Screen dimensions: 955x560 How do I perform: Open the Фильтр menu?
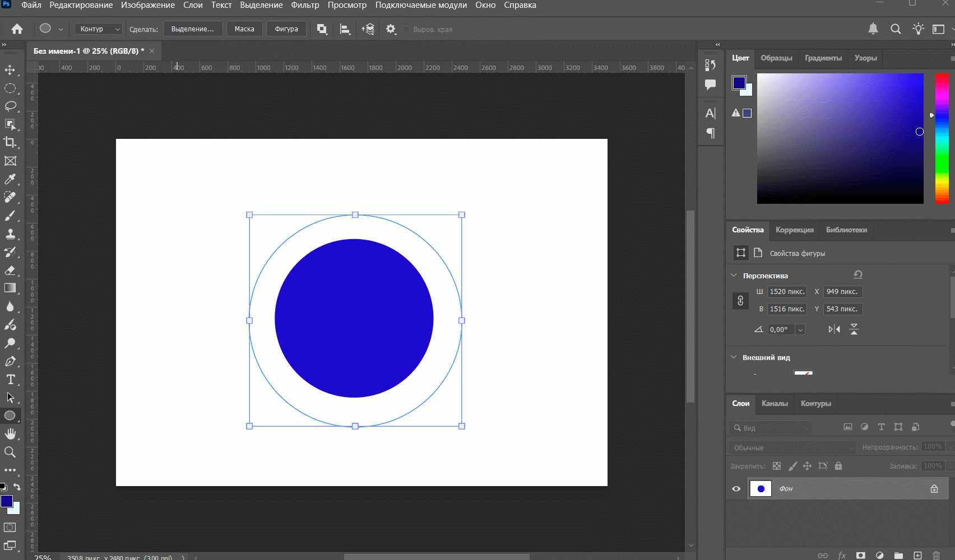coord(305,5)
